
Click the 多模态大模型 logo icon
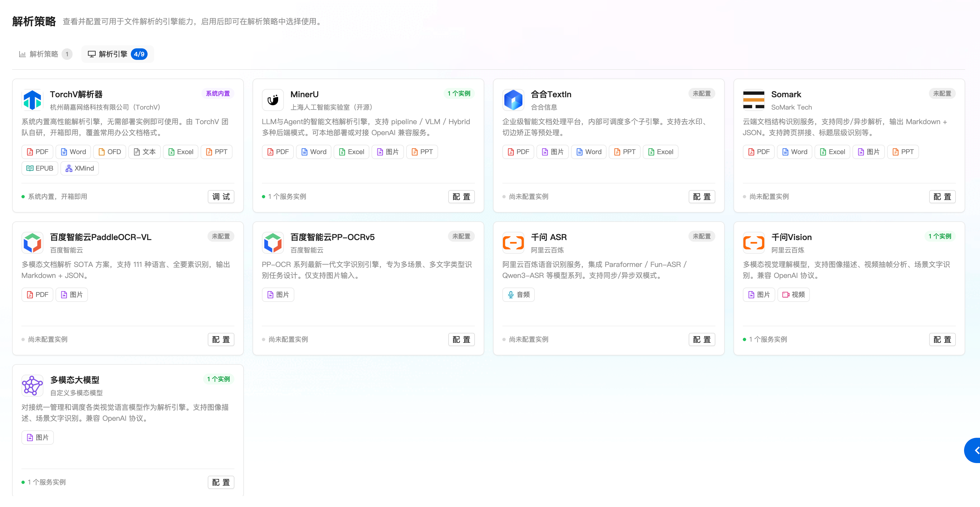click(32, 386)
